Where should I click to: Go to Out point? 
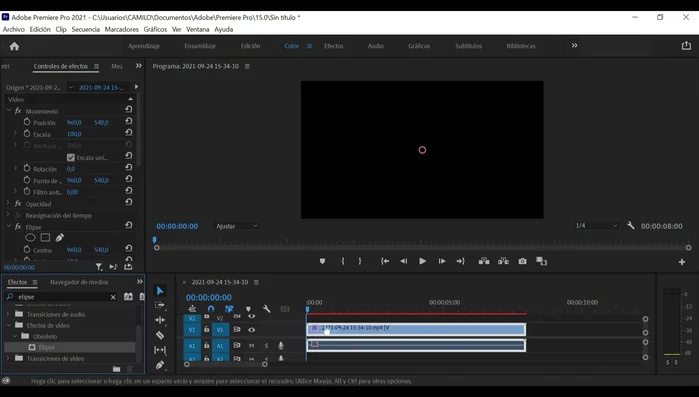[461, 261]
